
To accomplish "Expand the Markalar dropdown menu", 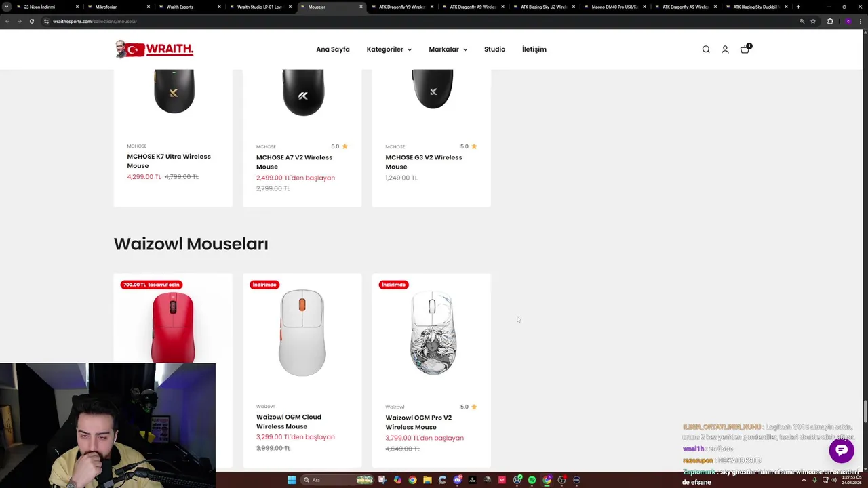I will pyautogui.click(x=448, y=49).
